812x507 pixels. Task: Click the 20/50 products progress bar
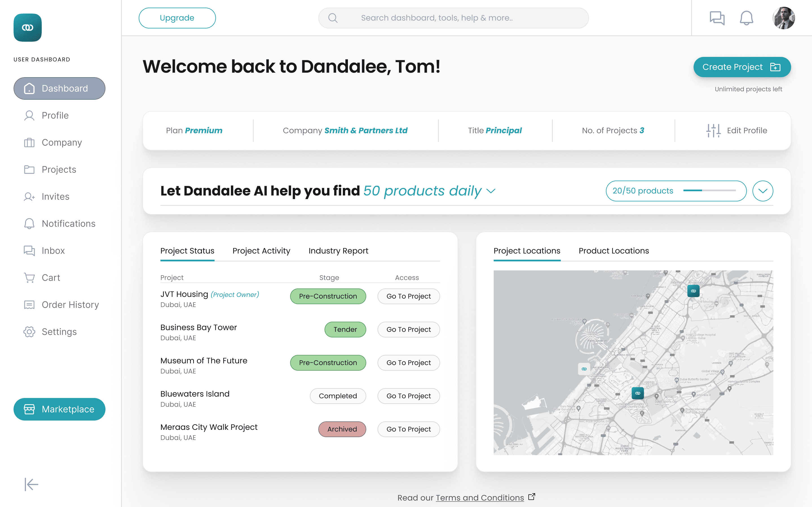point(709,190)
